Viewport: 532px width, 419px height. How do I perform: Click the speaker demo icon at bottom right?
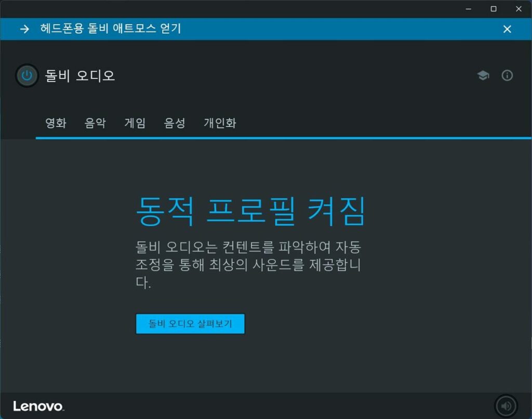point(506,406)
